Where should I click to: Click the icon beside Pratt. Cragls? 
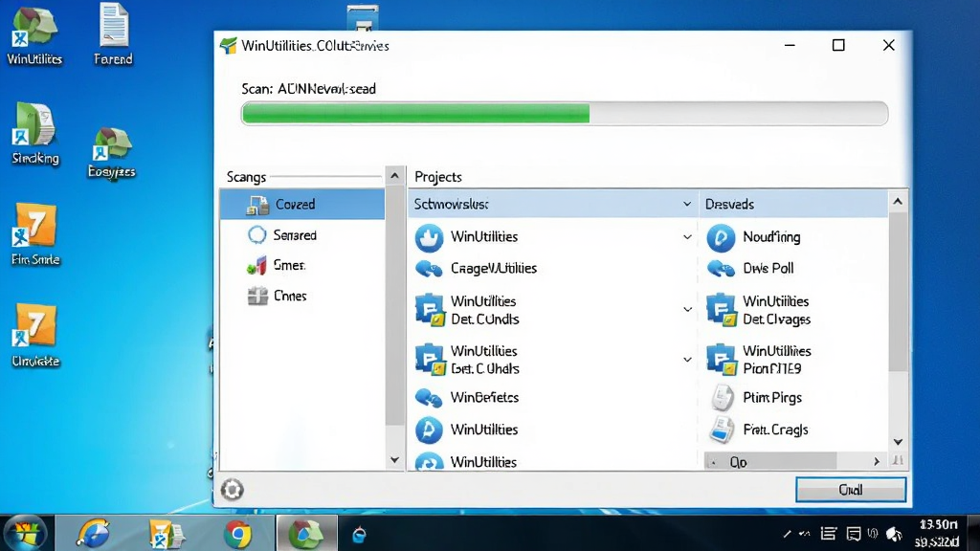[x=722, y=430]
